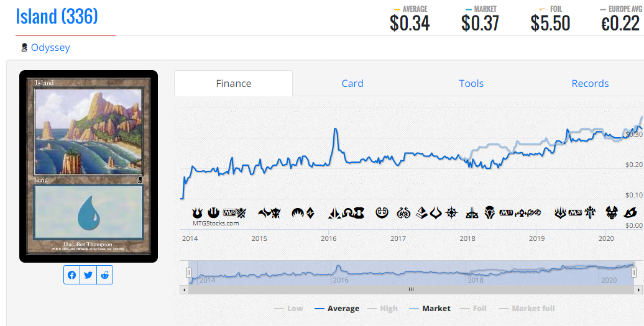Screen dimensions: 644x326
Task: Click the 2016 price spike on chart
Action: click(336, 130)
